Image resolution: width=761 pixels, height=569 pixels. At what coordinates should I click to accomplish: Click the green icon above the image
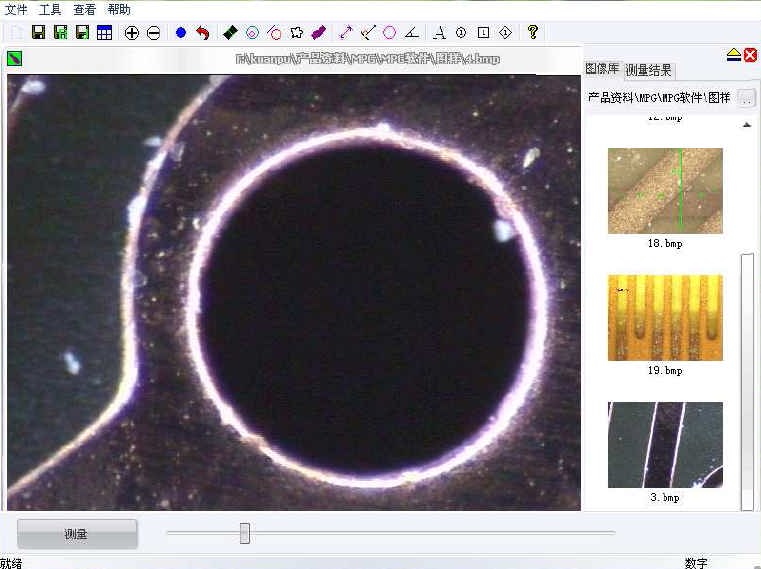14,58
